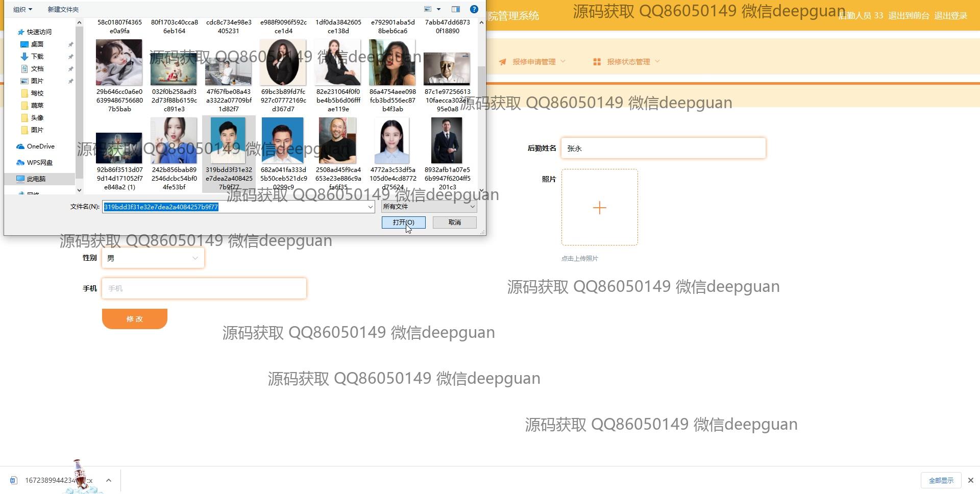Image resolution: width=980 pixels, height=494 pixels.
Task: Change the file view layout icon
Action: click(x=428, y=9)
